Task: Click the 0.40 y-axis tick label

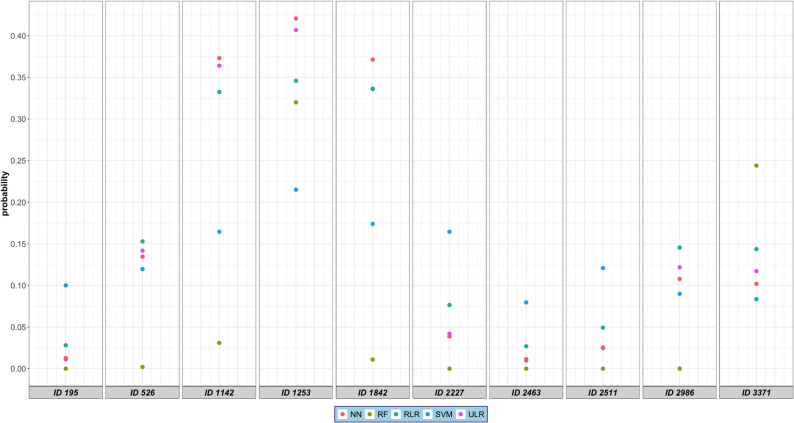Action: click(18, 36)
